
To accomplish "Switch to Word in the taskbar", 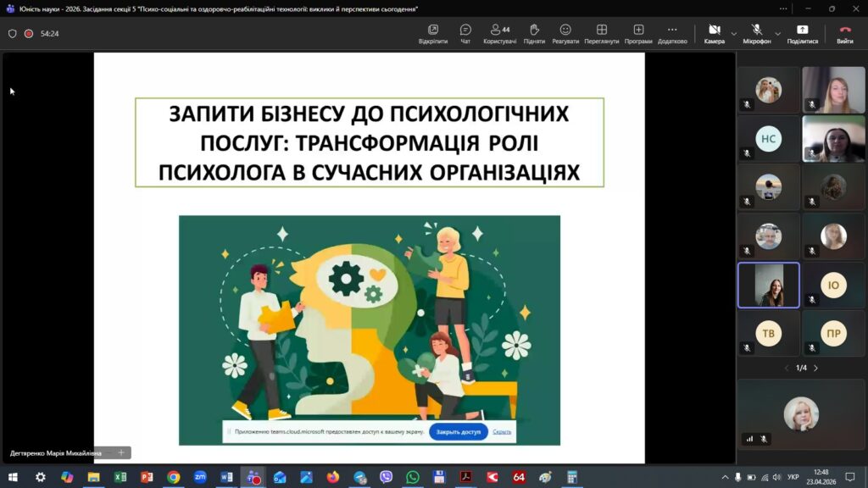I will [226, 477].
